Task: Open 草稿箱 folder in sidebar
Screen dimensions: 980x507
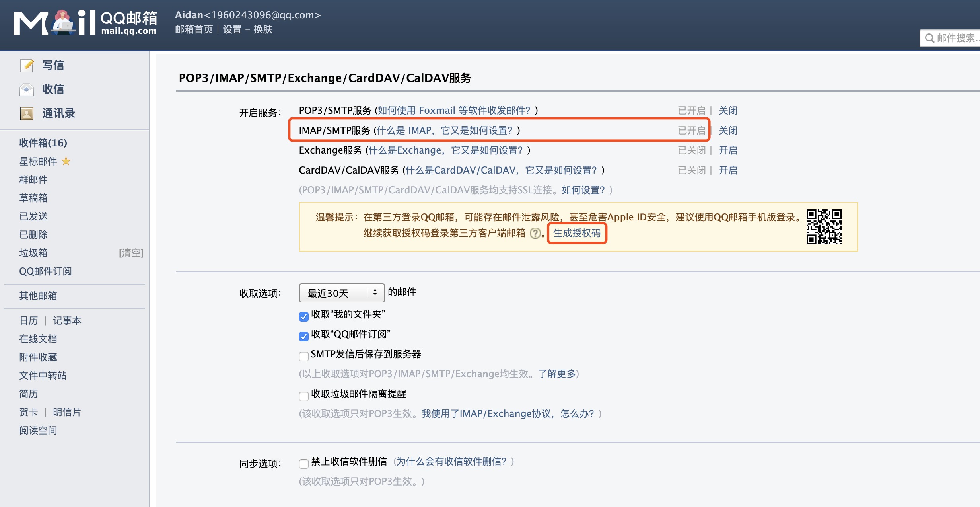Action: 33,198
